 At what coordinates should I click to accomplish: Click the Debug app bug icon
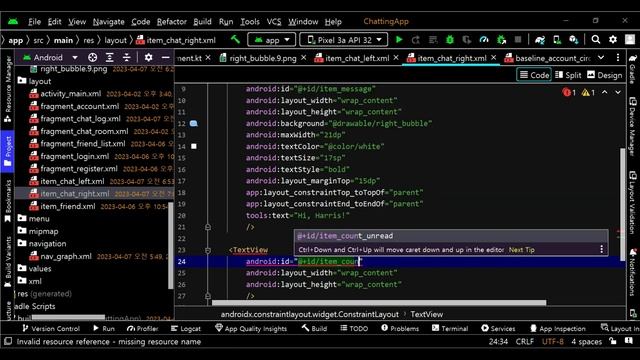(x=450, y=40)
